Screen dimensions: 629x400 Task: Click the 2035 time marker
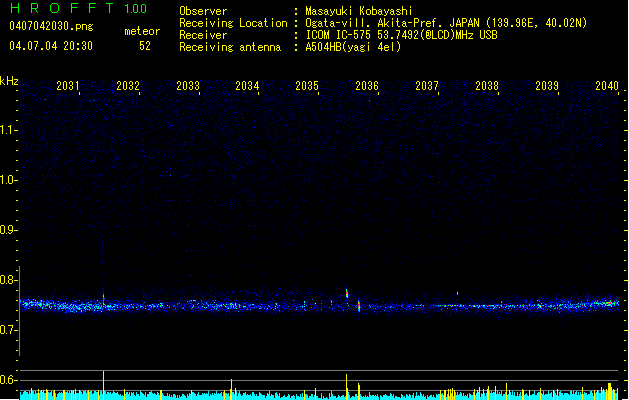click(307, 86)
